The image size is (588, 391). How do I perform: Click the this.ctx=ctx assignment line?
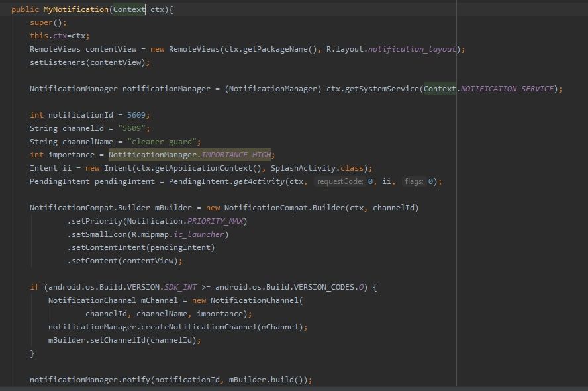click(60, 36)
